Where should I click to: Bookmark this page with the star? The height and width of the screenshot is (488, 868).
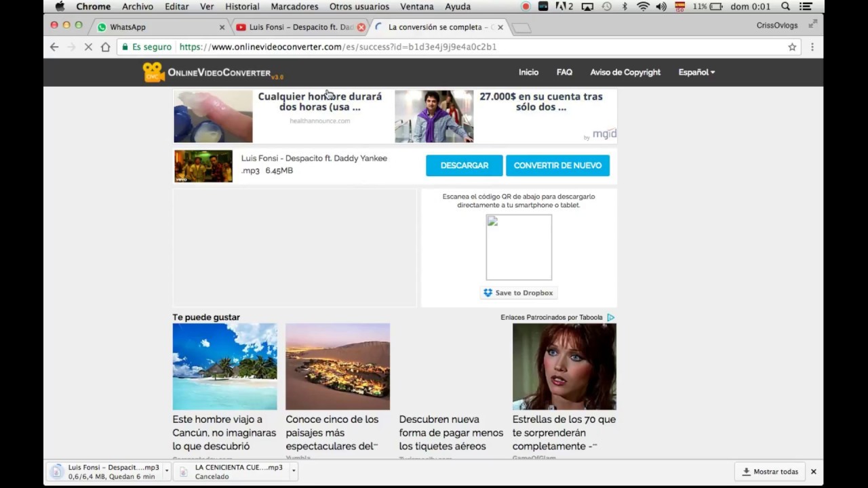click(x=792, y=47)
